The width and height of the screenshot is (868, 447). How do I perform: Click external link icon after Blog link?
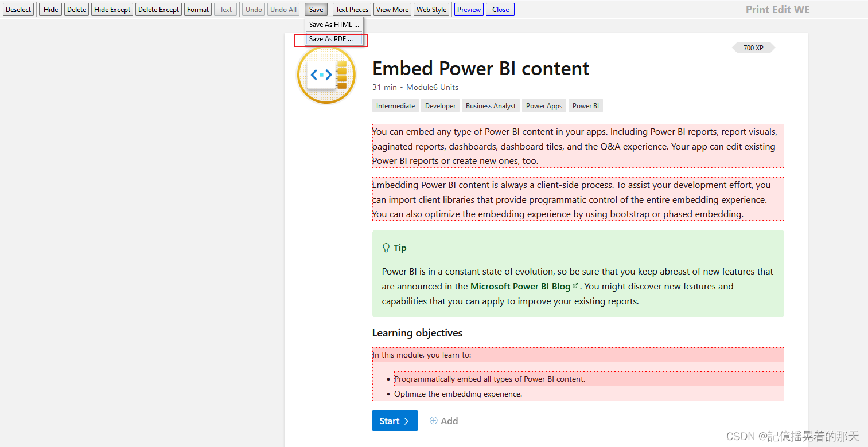(575, 285)
